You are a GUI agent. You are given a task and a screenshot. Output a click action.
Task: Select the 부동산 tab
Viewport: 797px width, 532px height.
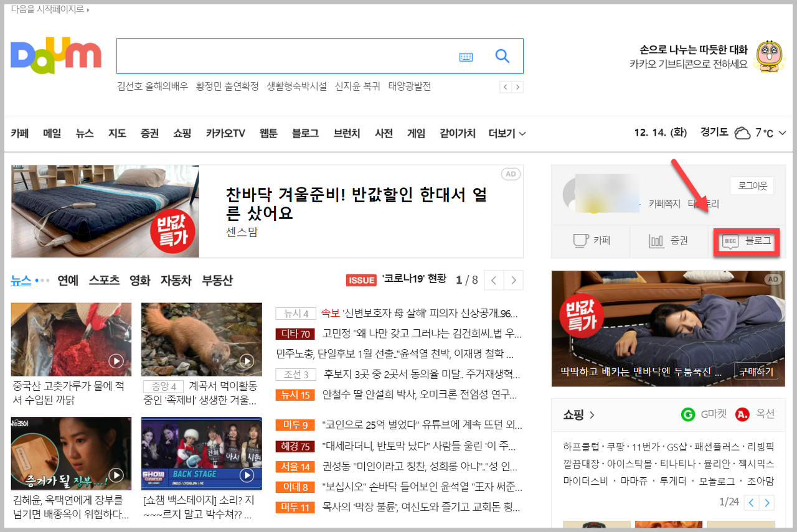click(x=217, y=280)
